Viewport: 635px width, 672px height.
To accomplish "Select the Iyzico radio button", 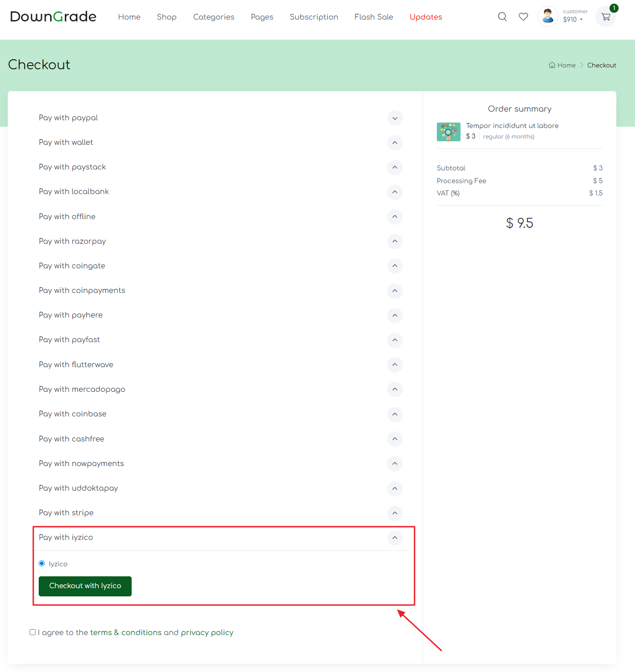I will 42,564.
